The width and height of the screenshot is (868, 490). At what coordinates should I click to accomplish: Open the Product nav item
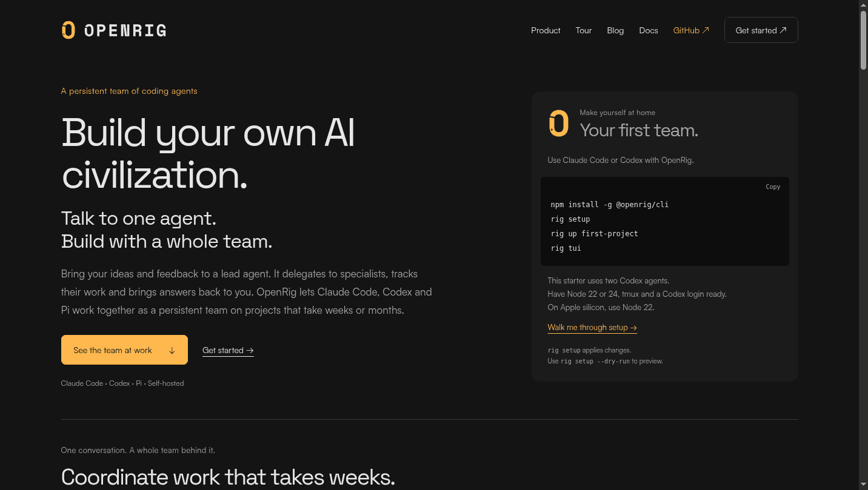(x=546, y=30)
